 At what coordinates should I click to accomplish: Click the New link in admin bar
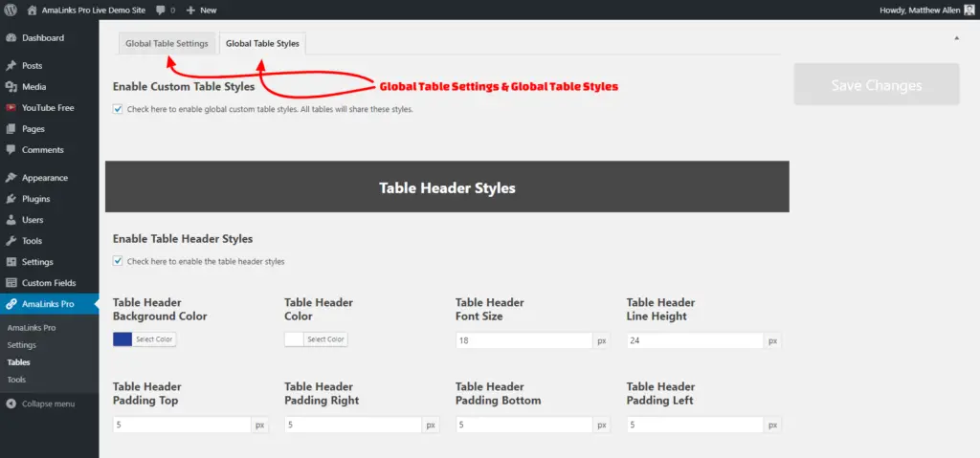coord(209,10)
